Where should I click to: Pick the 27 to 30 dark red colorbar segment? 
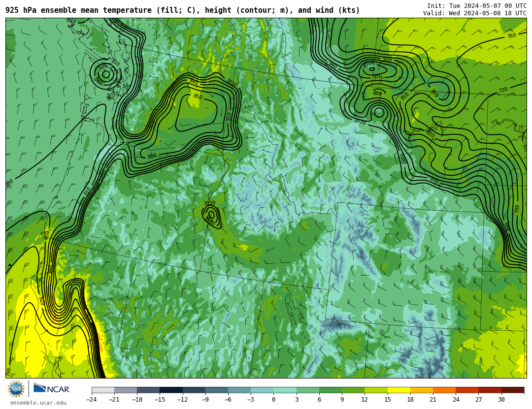[490, 390]
